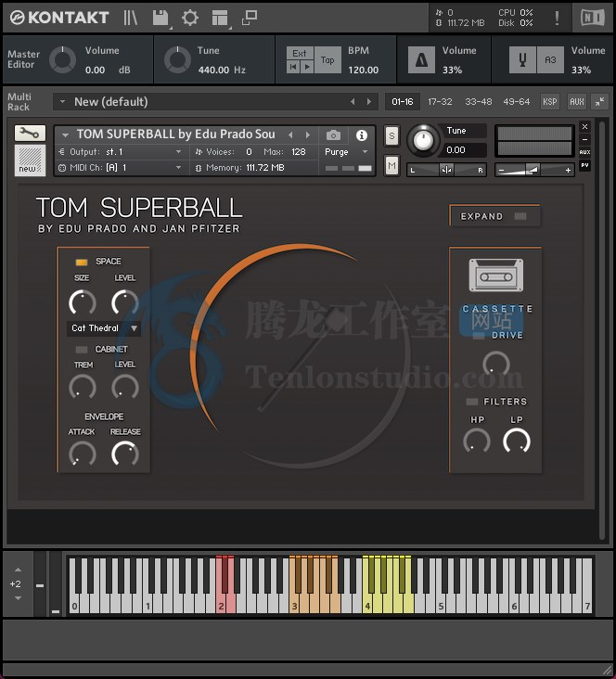Click the cassette DRIVE knob

pyautogui.click(x=496, y=364)
